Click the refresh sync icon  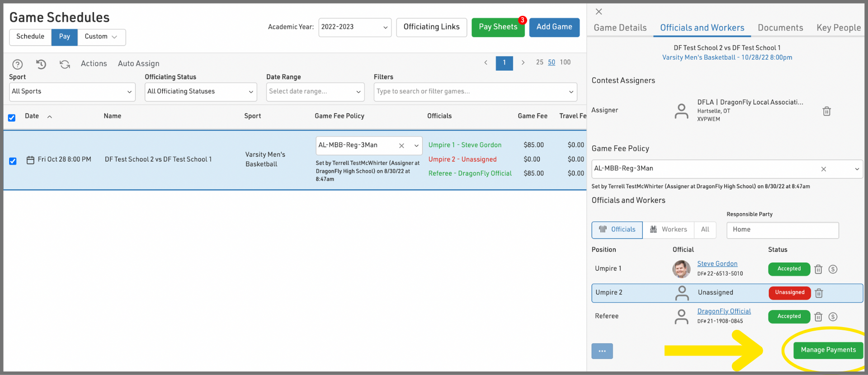tap(65, 64)
